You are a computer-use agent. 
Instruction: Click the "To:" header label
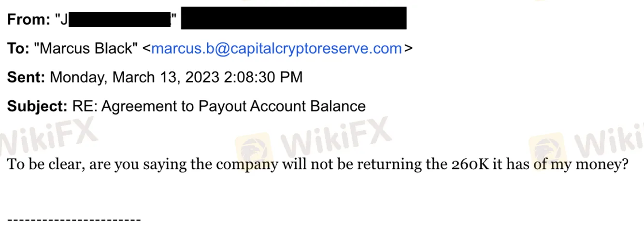18,48
